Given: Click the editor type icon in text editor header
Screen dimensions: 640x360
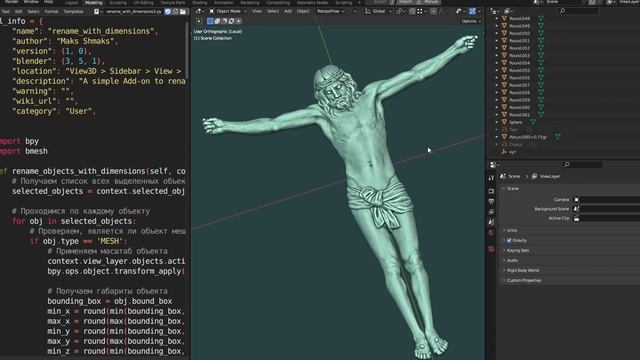Looking at the screenshot, I should [x=97, y=11].
